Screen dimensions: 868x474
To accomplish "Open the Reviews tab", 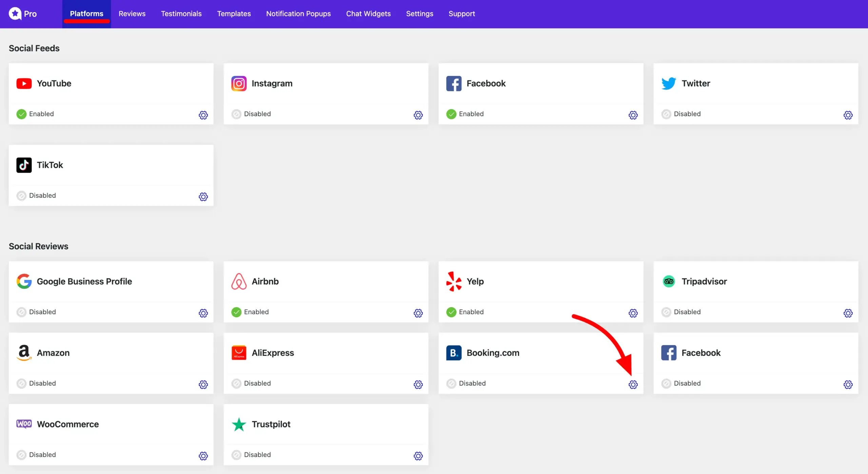I will click(132, 14).
